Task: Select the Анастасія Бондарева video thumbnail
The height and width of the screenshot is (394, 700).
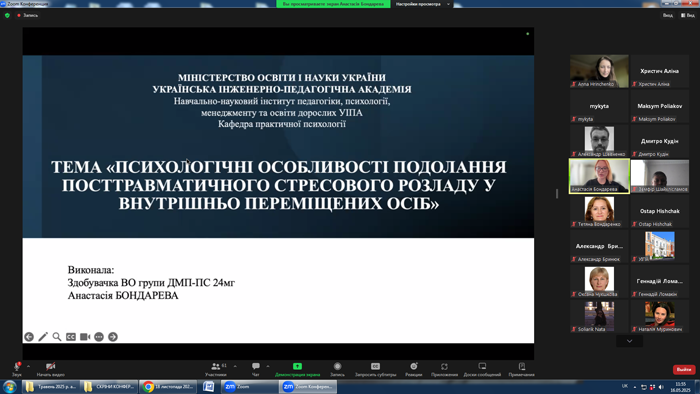Action: 599,176
